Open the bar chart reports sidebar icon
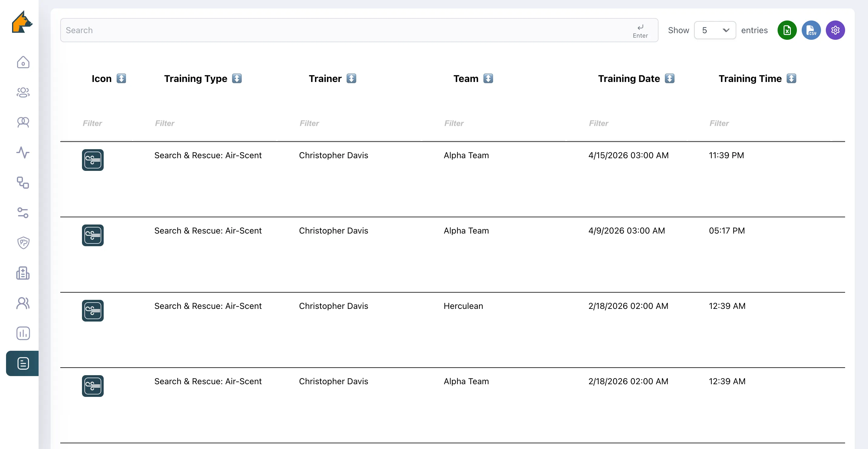Viewport: 868px width, 449px height. pyautogui.click(x=23, y=333)
